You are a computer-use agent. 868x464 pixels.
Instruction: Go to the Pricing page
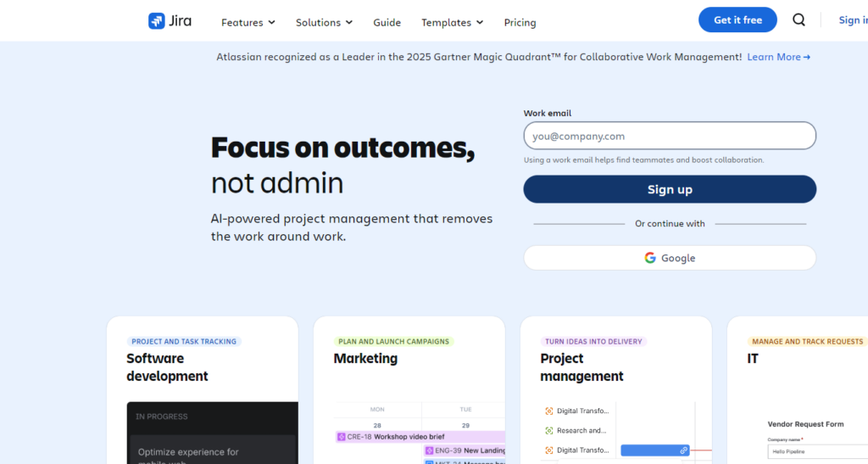[x=520, y=22]
